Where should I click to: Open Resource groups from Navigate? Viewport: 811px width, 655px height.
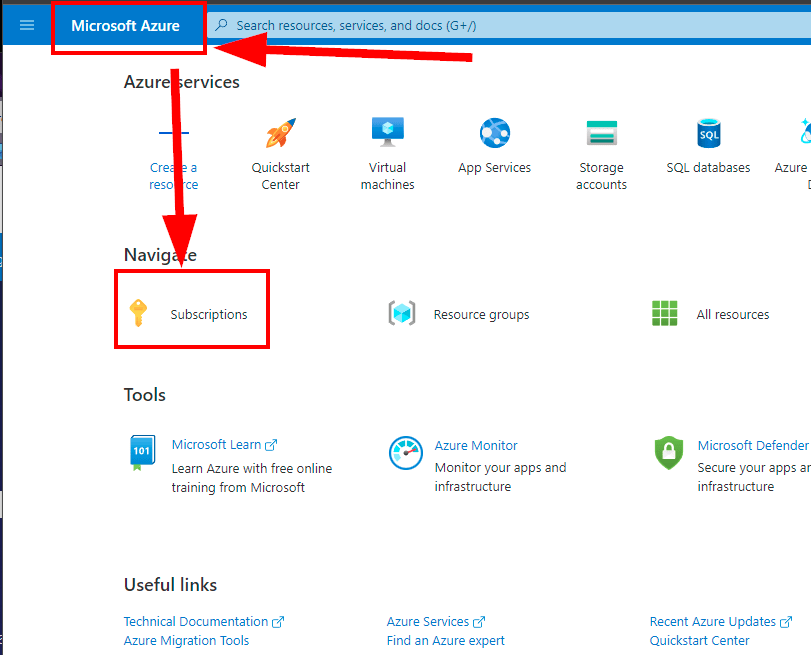(482, 315)
